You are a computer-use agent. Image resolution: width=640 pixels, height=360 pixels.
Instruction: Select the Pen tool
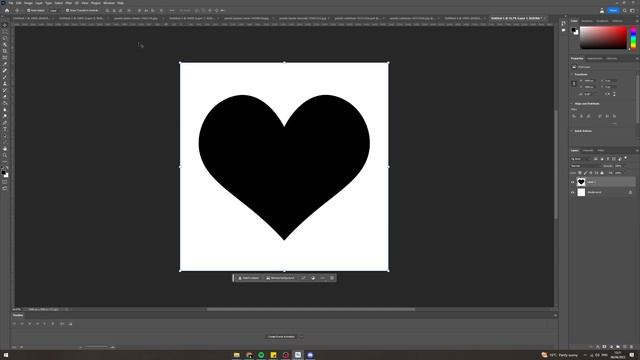point(5,122)
